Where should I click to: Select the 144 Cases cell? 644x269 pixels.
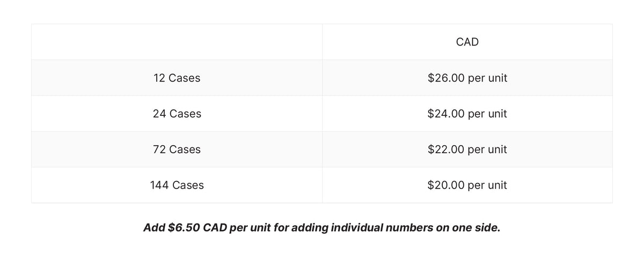pyautogui.click(x=177, y=185)
